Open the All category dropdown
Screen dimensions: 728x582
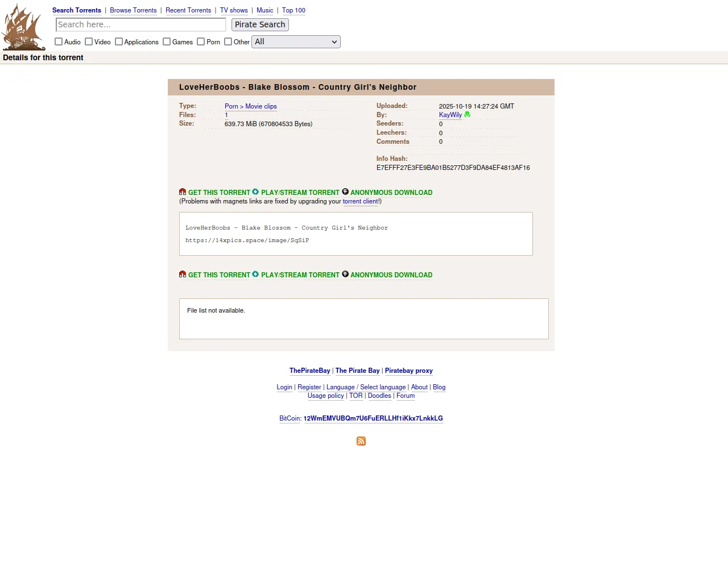296,42
